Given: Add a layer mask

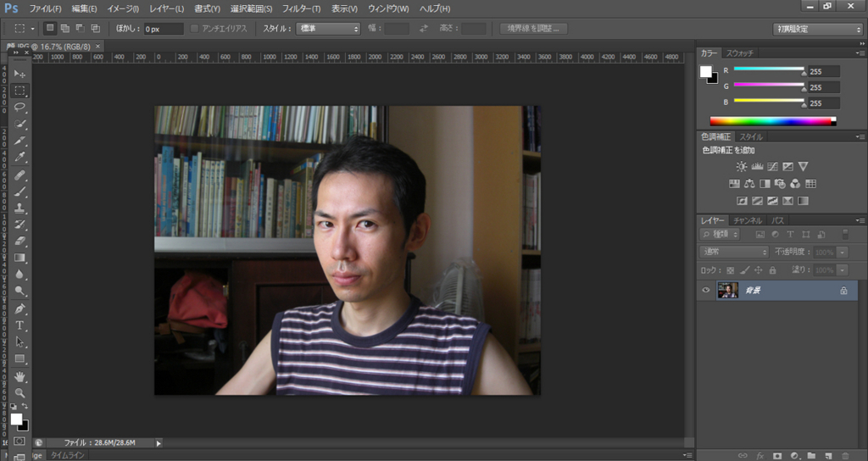Looking at the screenshot, I should pyautogui.click(x=777, y=456).
